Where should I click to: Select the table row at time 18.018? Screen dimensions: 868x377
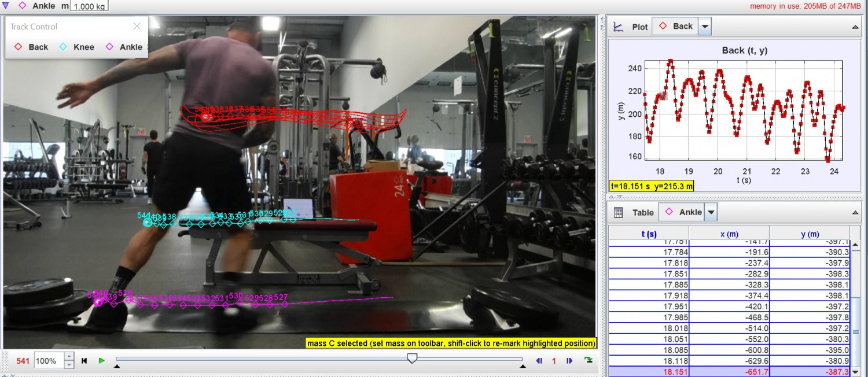click(x=729, y=328)
